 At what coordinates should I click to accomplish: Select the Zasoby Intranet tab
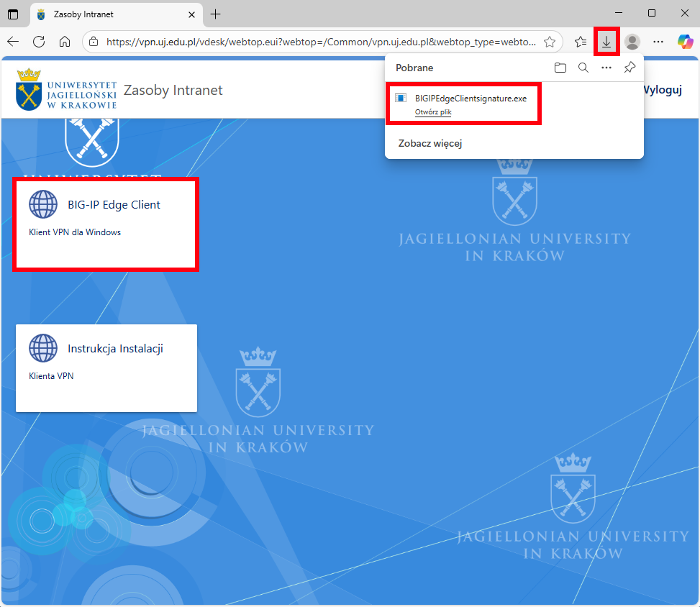(x=116, y=14)
